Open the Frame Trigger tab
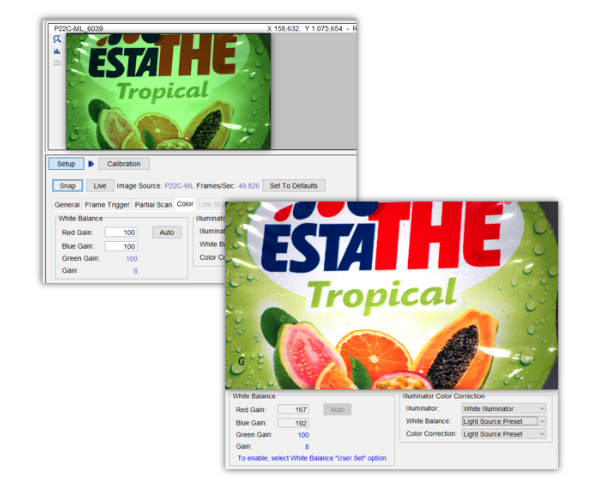 107,205
